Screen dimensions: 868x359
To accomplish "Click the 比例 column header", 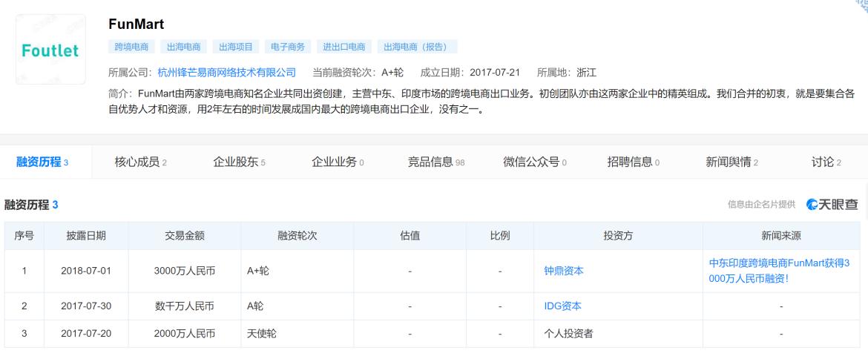I will (500, 236).
